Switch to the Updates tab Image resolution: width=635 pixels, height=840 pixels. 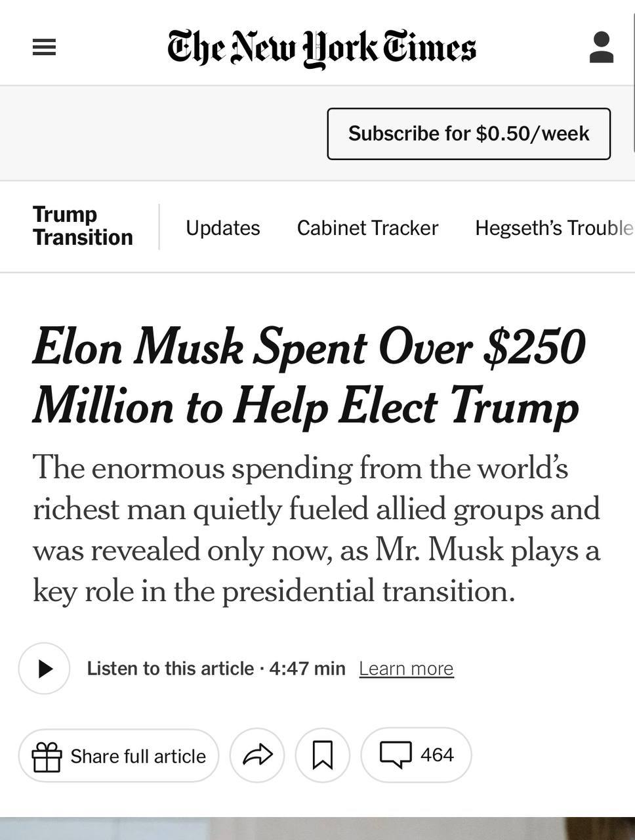(222, 228)
